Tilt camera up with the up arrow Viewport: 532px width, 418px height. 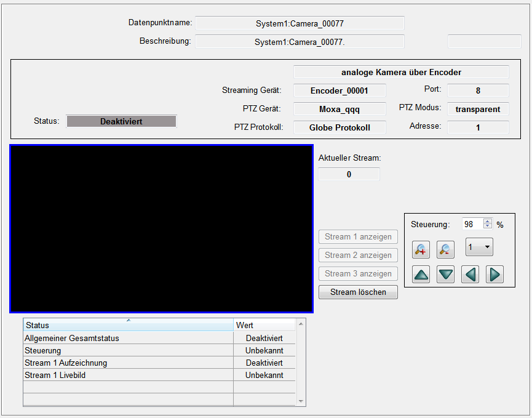[x=421, y=274]
